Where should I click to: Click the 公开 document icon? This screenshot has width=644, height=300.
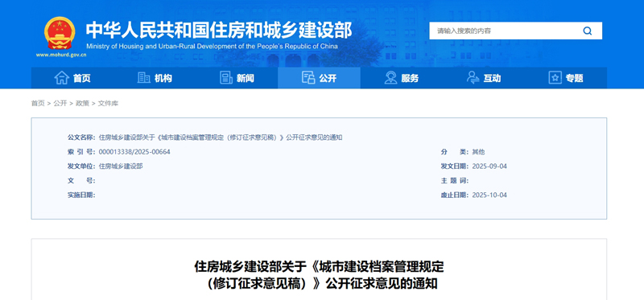click(x=308, y=77)
